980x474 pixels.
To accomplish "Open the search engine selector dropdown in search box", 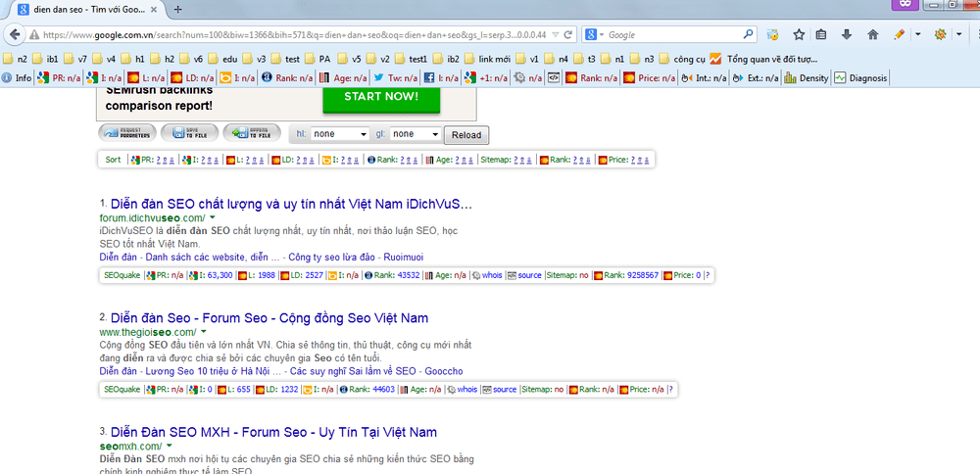I will click(x=596, y=35).
